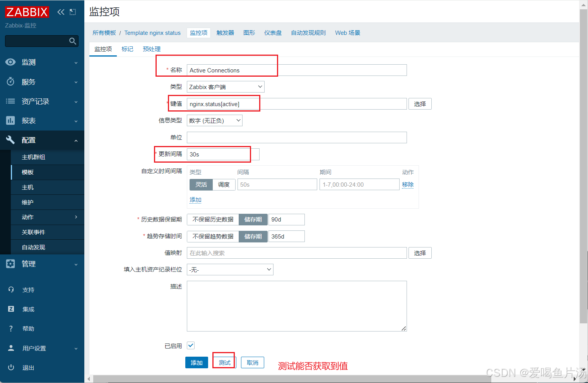Click the 添加 link under custom intervals
This screenshot has height=383, width=588.
click(x=195, y=200)
